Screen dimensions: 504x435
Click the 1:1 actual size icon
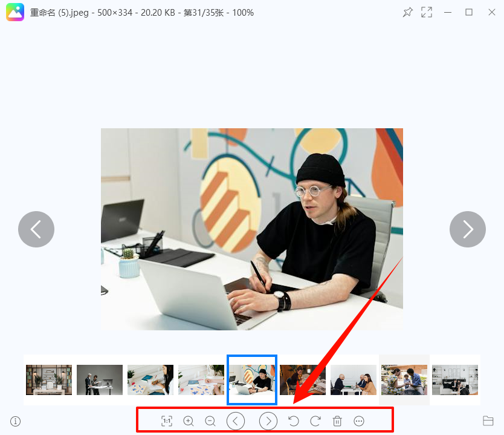(x=167, y=421)
